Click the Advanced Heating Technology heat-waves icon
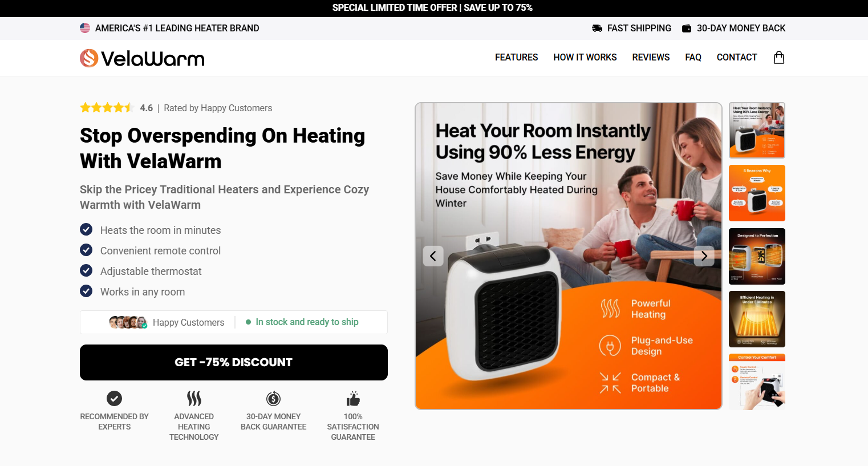This screenshot has width=868, height=466. tap(194, 398)
